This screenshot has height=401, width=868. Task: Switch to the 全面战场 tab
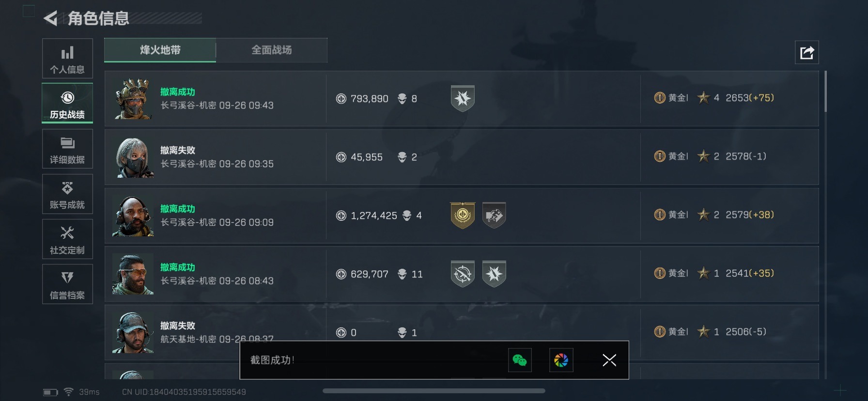coord(271,50)
